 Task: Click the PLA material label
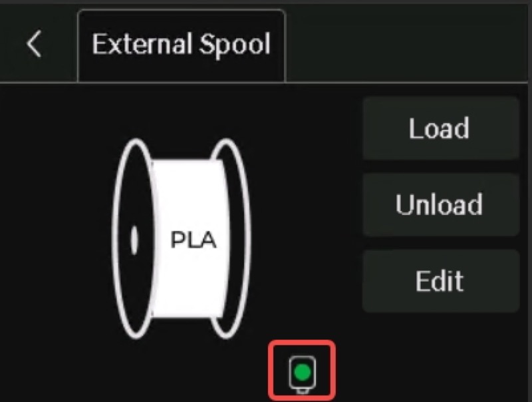tap(193, 240)
